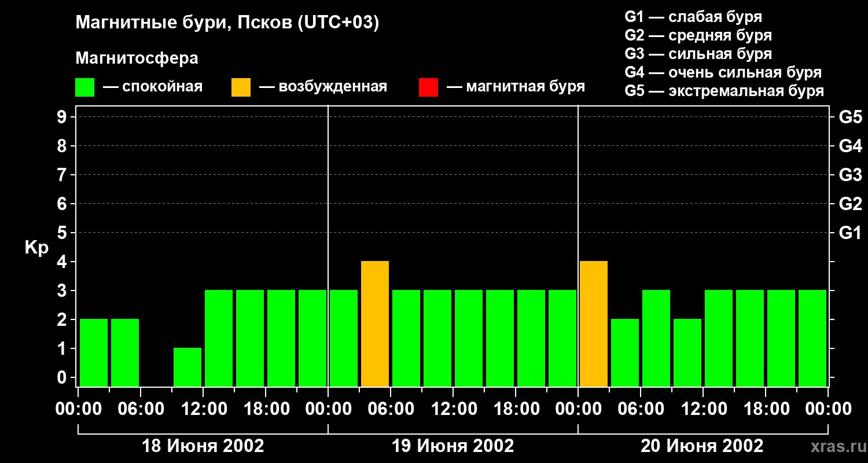The image size is (868, 463).
Task: Click the red 'магнитная буря' legend swatch
Action: (x=428, y=87)
